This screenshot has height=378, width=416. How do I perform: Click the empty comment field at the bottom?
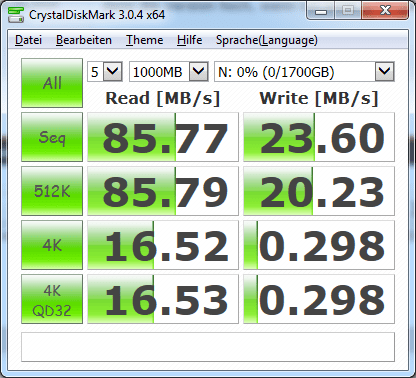point(208,347)
